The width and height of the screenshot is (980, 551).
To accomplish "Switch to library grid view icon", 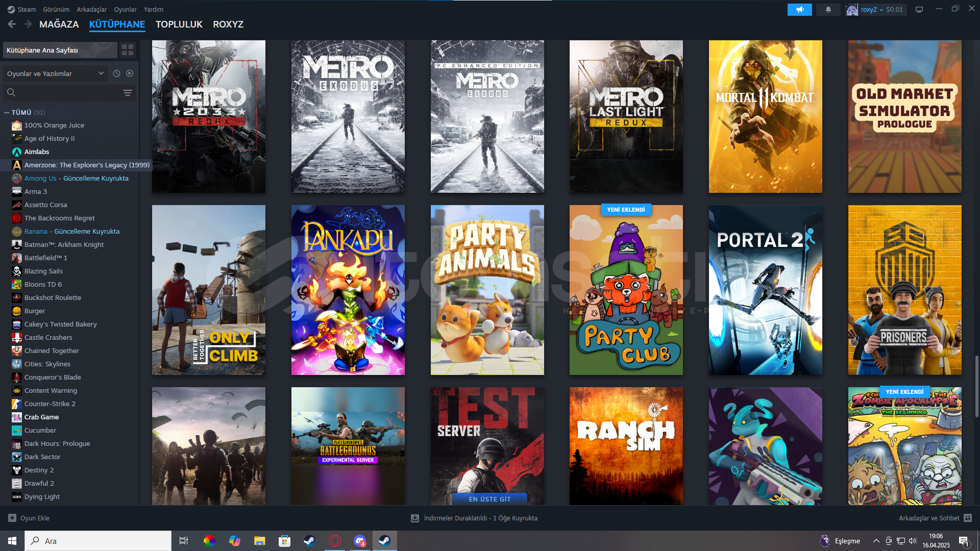I will tap(128, 50).
